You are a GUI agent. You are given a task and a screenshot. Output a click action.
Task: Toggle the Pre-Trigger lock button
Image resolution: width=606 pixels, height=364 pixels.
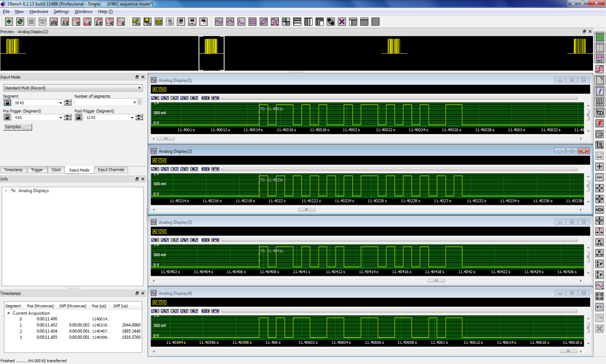(7, 118)
